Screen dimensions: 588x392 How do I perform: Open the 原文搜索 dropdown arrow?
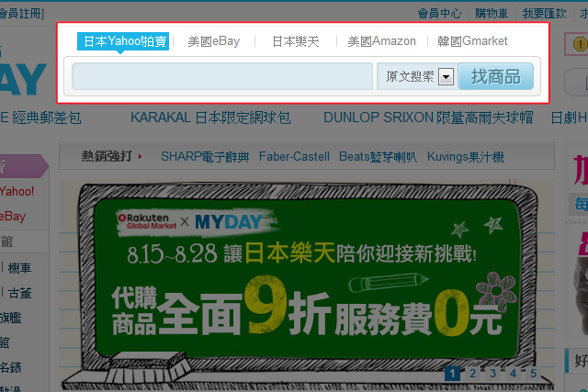447,77
